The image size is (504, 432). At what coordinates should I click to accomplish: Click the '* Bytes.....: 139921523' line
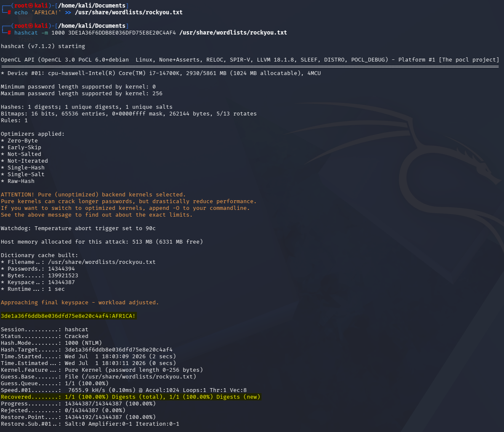click(x=39, y=276)
